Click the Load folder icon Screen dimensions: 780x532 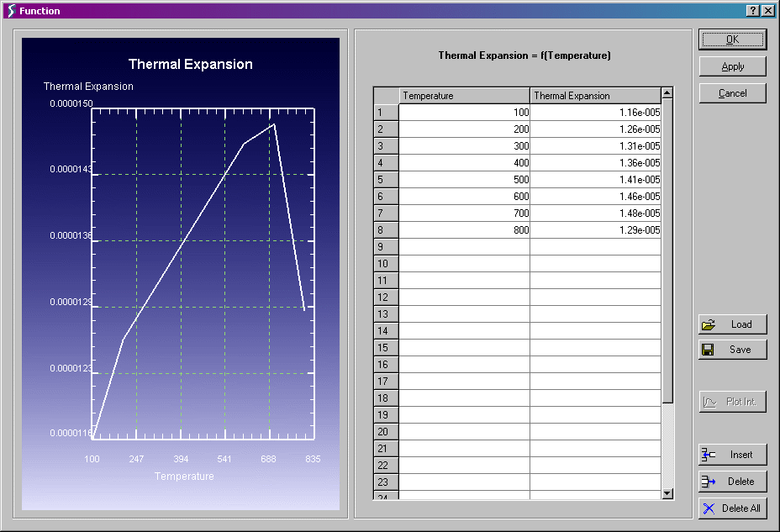click(x=709, y=324)
